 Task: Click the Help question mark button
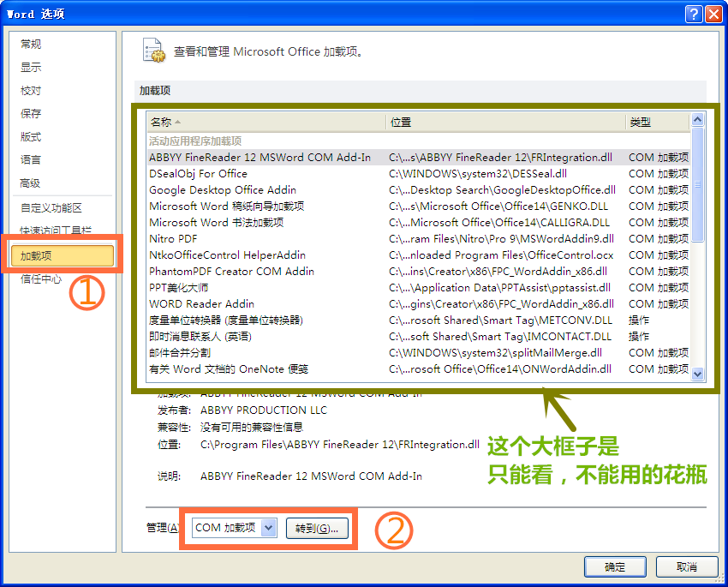click(x=693, y=15)
